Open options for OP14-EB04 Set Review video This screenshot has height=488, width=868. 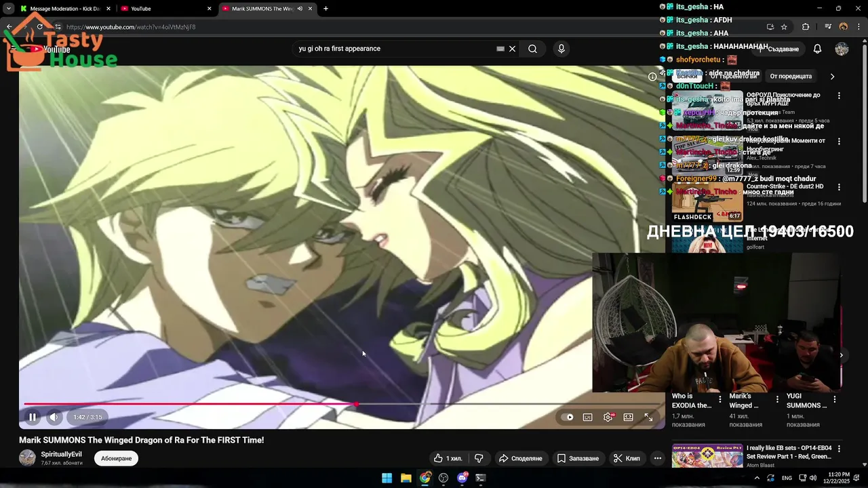pos(839,449)
